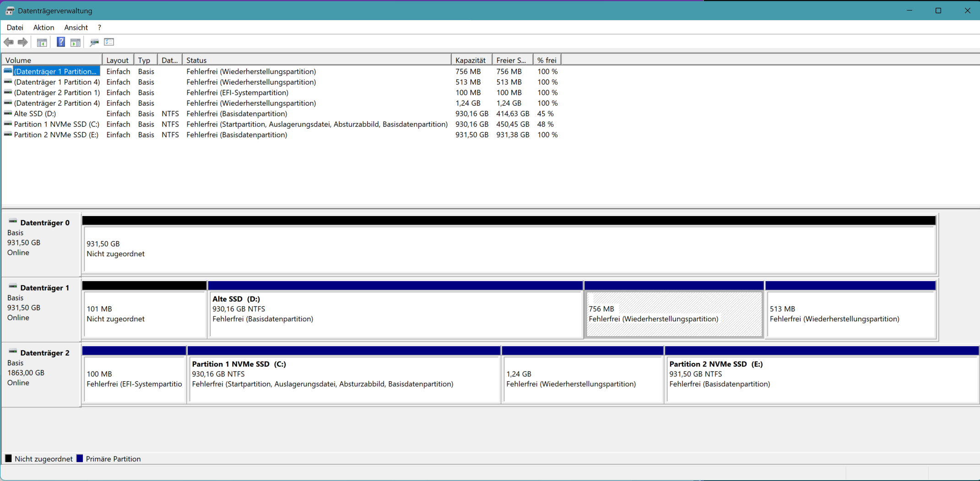980x481 pixels.
Task: Sort by the Kapazität column header
Action: (x=472, y=60)
